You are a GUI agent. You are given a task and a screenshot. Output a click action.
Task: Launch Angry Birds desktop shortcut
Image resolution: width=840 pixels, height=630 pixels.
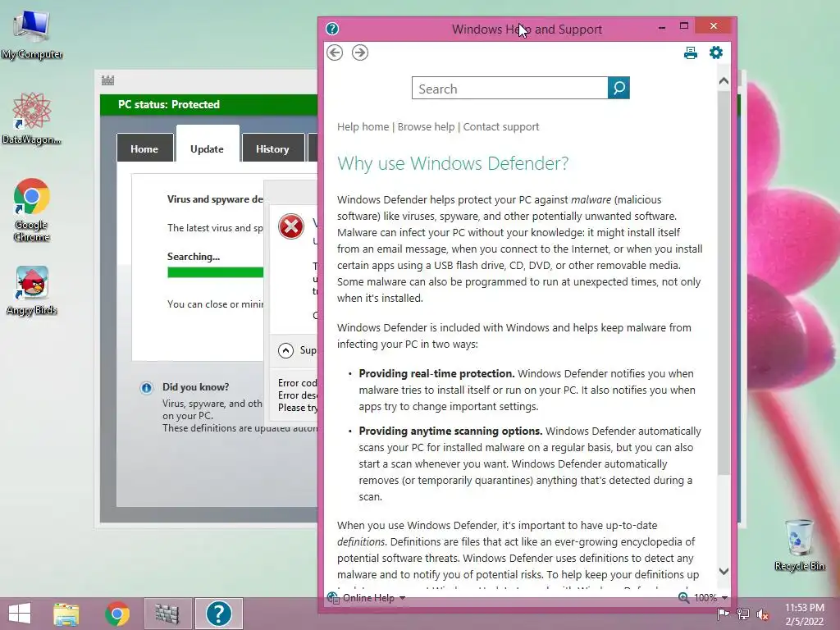coord(32,290)
